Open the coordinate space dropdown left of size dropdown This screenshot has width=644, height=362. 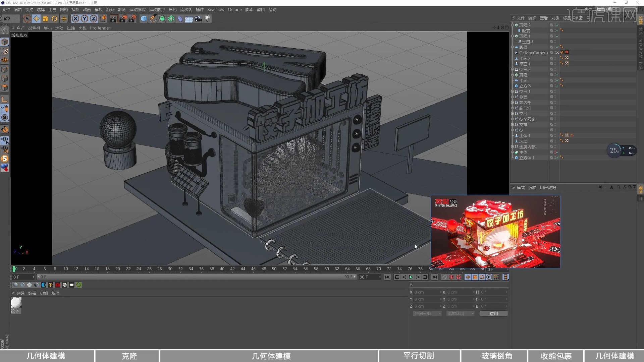coord(427,314)
